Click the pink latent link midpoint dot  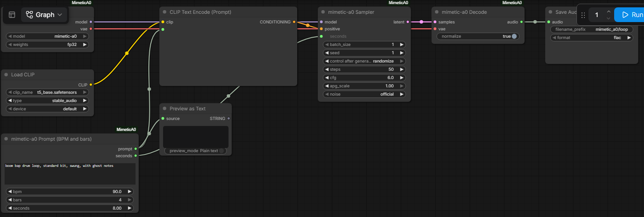[421, 22]
